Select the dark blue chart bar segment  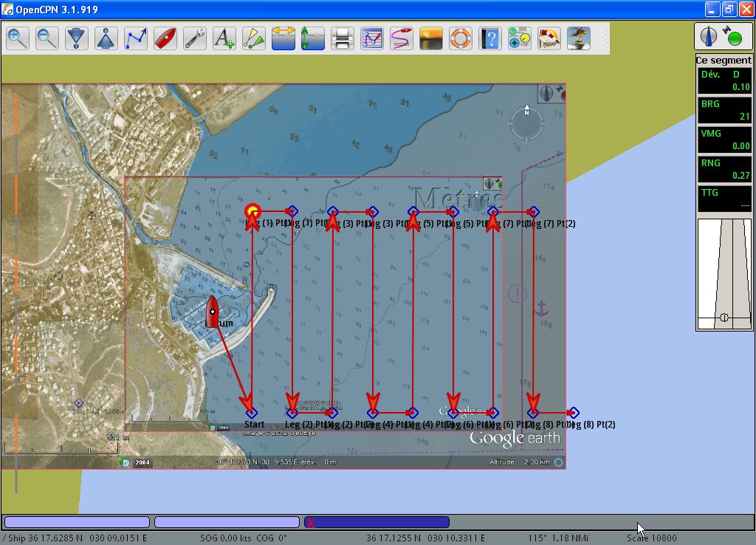point(377,522)
